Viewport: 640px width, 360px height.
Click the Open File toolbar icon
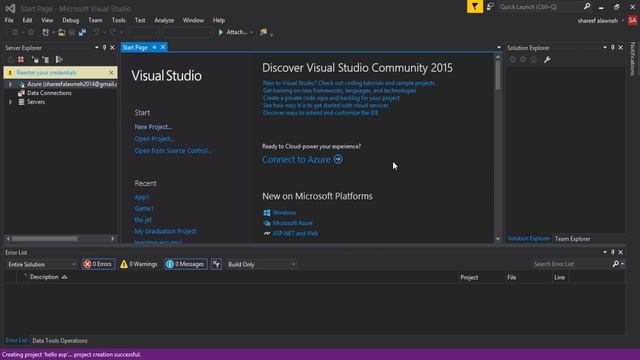[62, 32]
